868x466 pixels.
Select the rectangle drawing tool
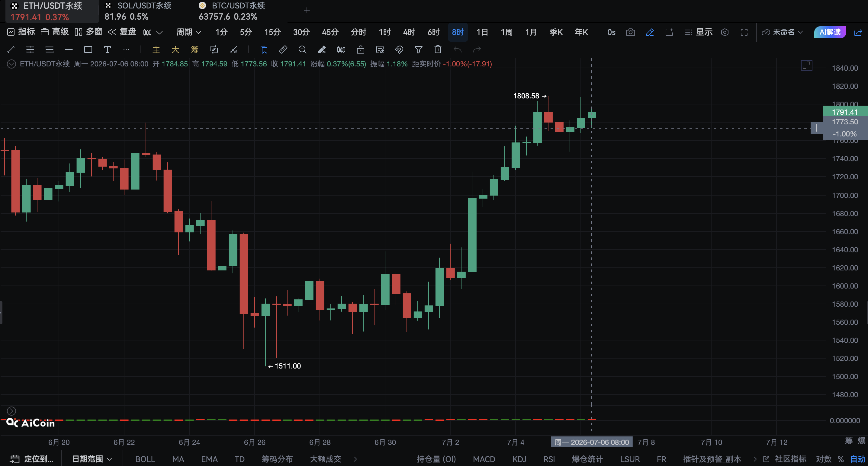[88, 50]
